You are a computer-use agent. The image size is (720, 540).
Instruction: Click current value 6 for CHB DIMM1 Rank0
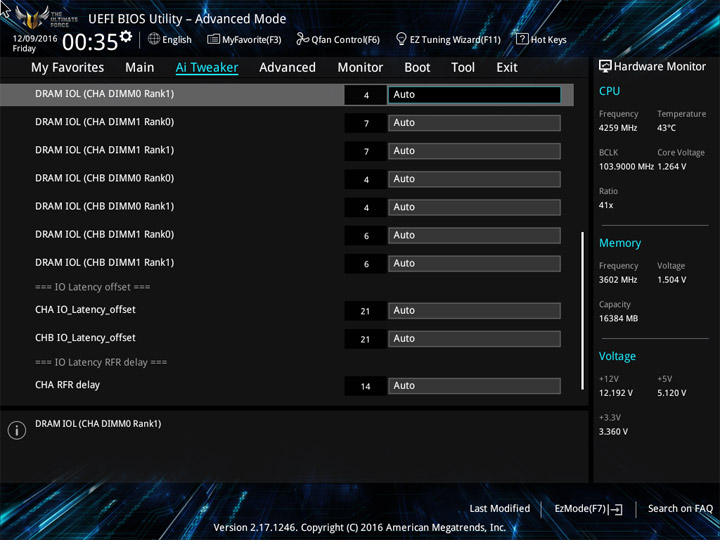point(366,236)
